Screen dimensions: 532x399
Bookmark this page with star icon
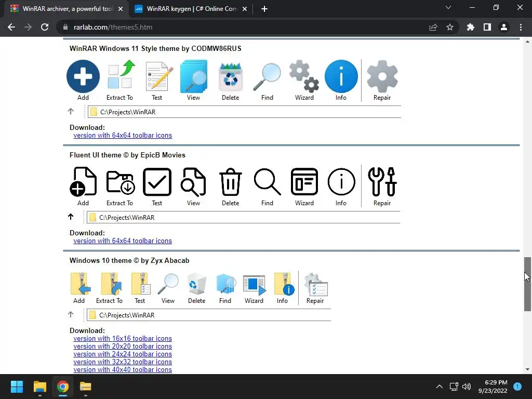point(450,27)
